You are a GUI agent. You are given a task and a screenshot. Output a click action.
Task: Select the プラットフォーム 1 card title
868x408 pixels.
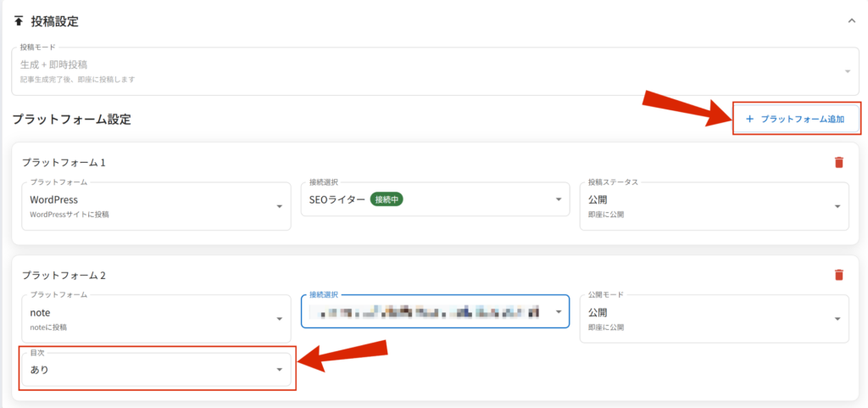coord(62,162)
